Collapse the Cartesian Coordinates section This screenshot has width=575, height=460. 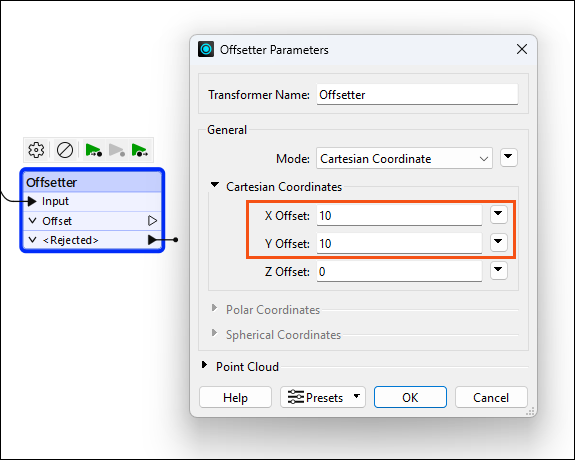[x=215, y=185]
